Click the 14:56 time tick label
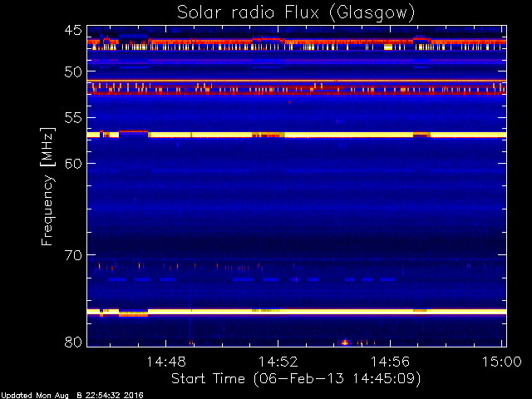Screen dimensions: 532x399 [390, 362]
